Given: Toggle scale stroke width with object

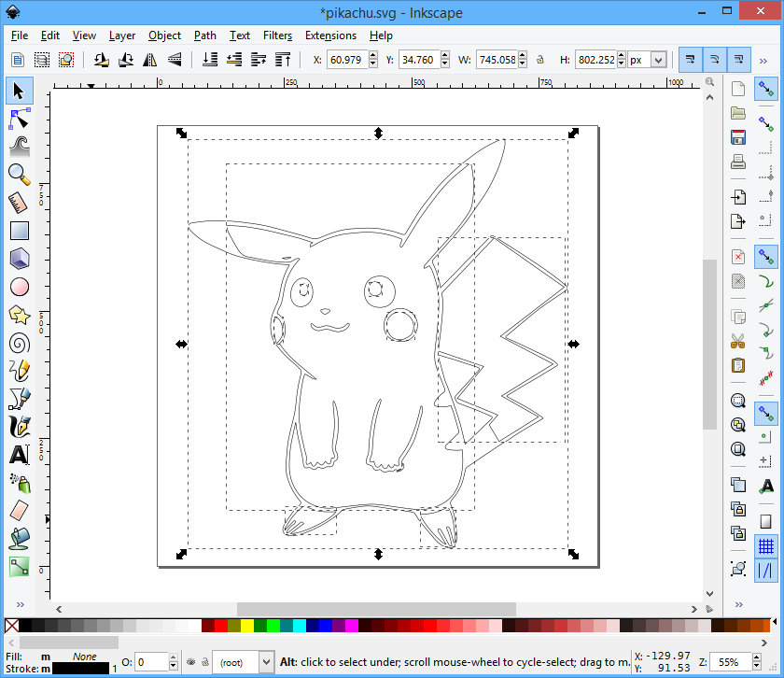Looking at the screenshot, I should click(x=690, y=60).
